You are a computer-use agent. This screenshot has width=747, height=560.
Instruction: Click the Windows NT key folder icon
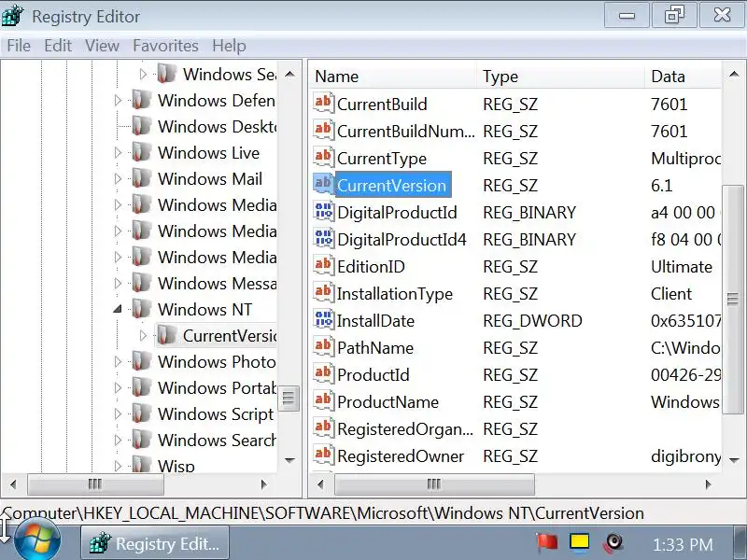point(142,309)
